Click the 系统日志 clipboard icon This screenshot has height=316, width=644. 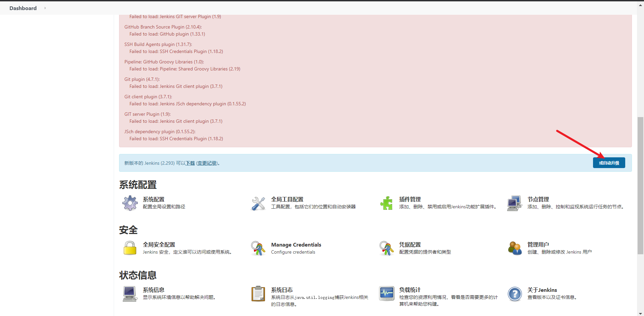coord(258,294)
